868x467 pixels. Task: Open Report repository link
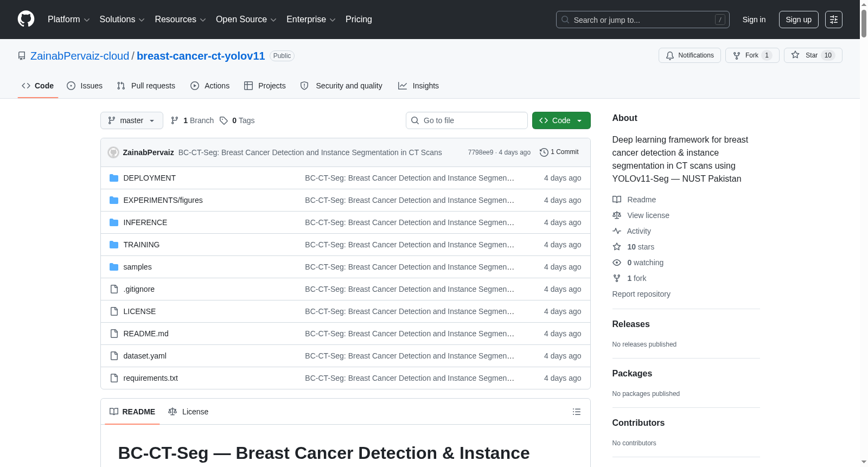641,294
